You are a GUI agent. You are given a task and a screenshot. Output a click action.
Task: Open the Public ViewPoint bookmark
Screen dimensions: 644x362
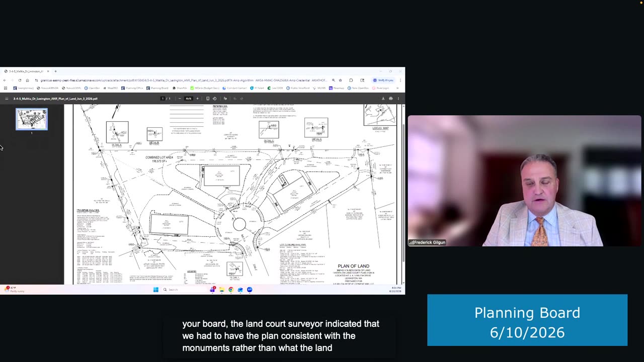click(298, 88)
